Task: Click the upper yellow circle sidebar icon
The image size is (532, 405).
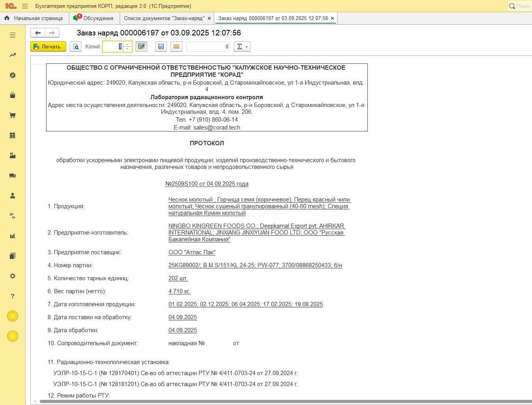Action: click(x=13, y=316)
